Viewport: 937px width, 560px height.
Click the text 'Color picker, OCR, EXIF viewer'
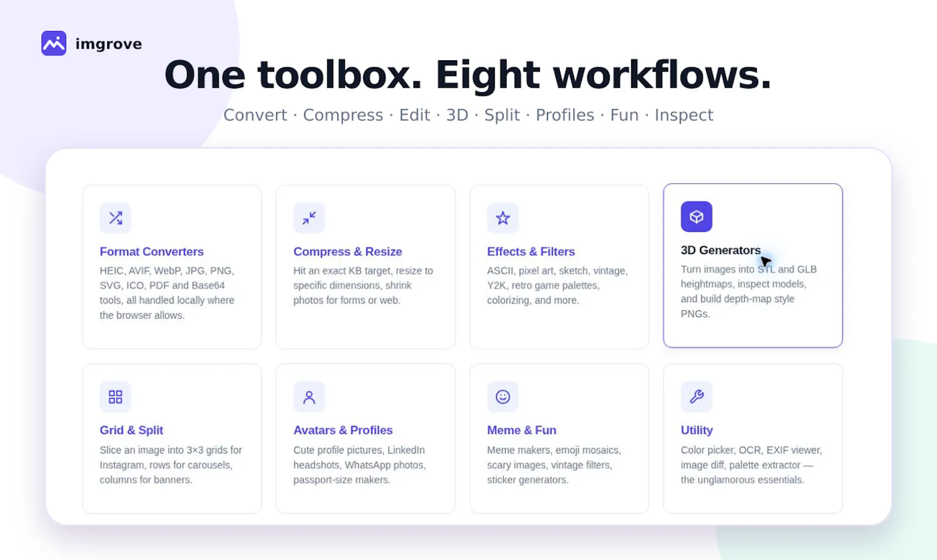tap(751, 465)
